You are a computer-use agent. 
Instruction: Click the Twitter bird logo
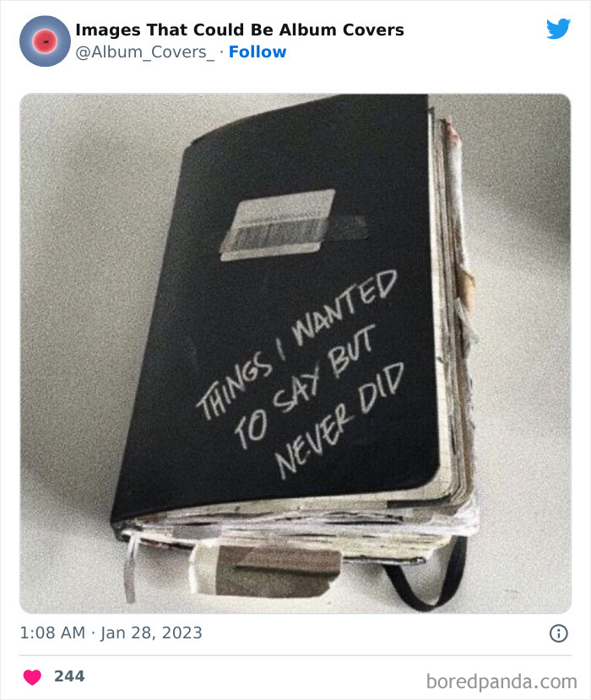point(558,29)
